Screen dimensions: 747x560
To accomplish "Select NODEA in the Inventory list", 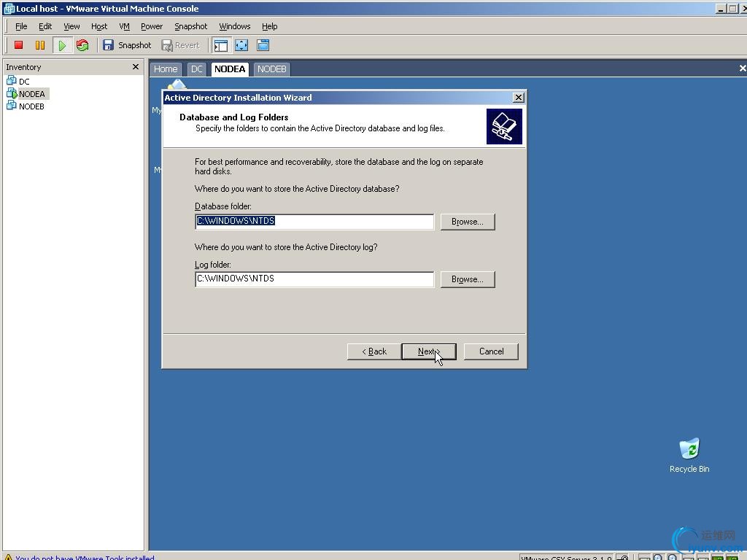I will click(x=26, y=94).
